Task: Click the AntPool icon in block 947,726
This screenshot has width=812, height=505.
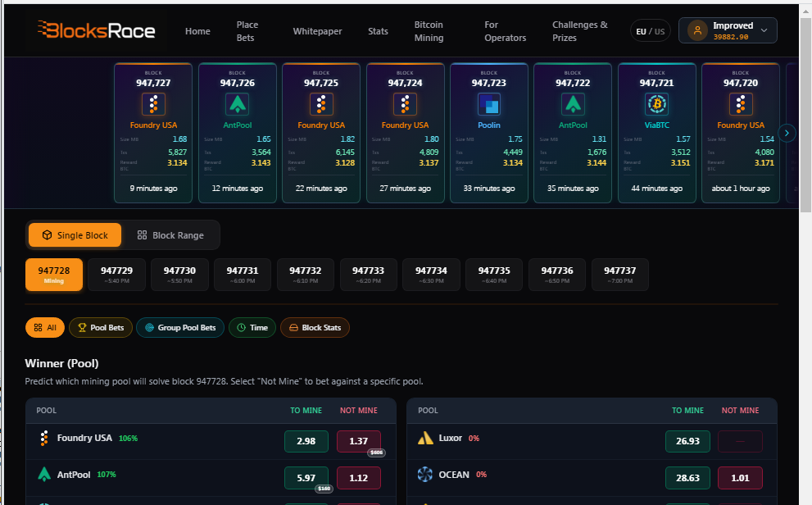Action: click(x=237, y=104)
